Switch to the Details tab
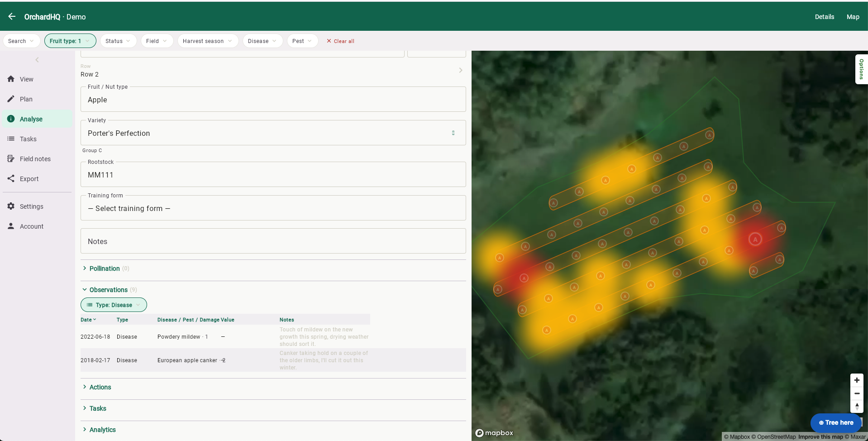 click(824, 17)
